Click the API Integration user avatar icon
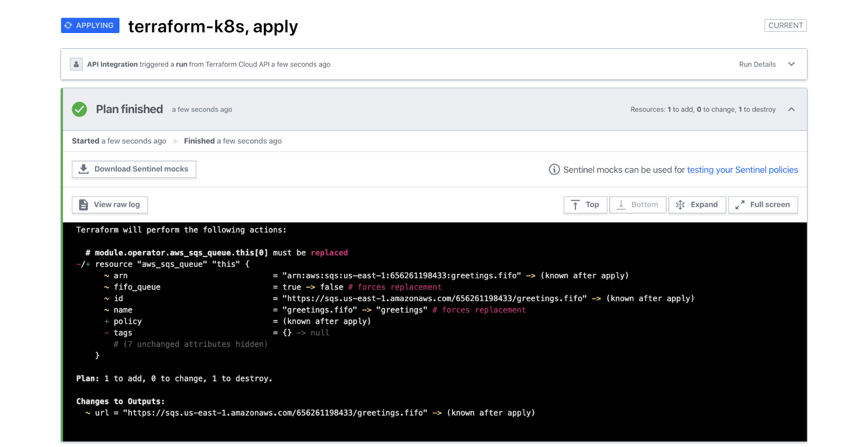Screen dimensions: 868x447 (76, 64)
